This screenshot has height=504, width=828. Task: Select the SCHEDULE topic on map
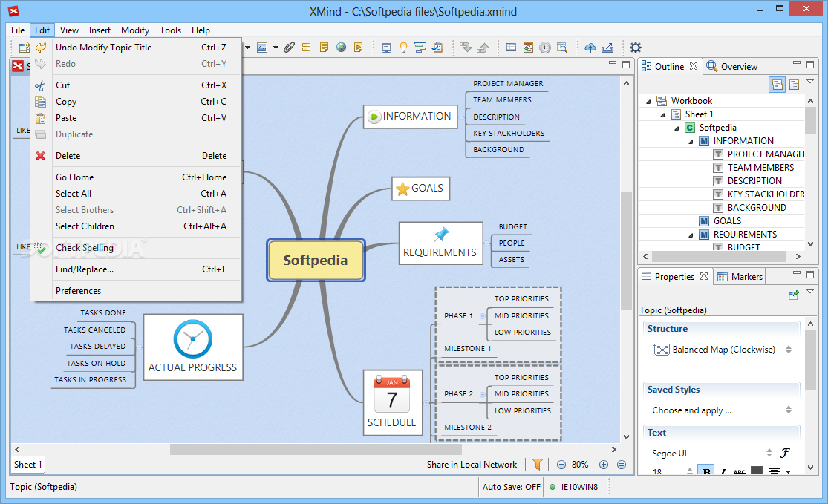pos(392,402)
